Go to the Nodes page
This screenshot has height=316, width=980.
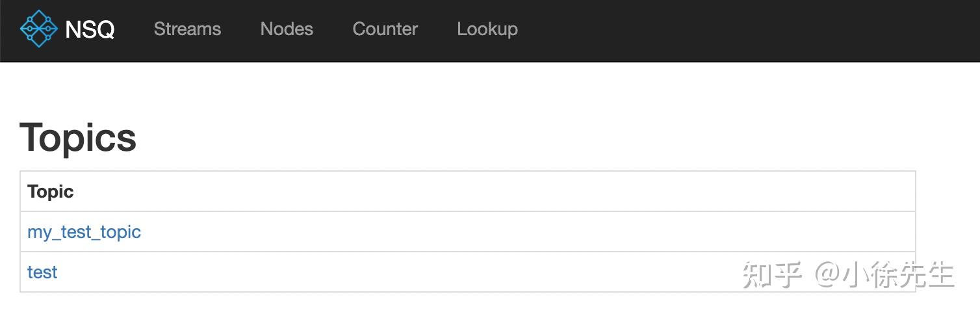(x=287, y=29)
